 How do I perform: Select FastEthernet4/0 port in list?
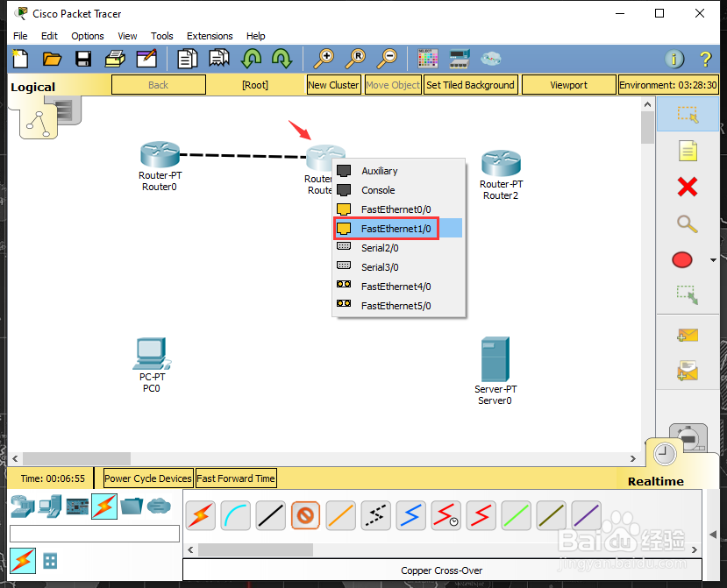(x=398, y=287)
